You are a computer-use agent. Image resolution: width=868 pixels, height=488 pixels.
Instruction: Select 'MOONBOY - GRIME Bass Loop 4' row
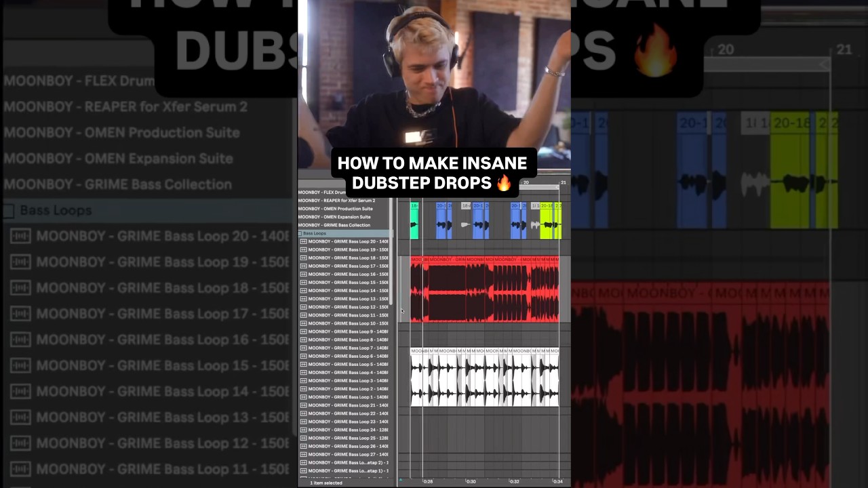coord(345,372)
